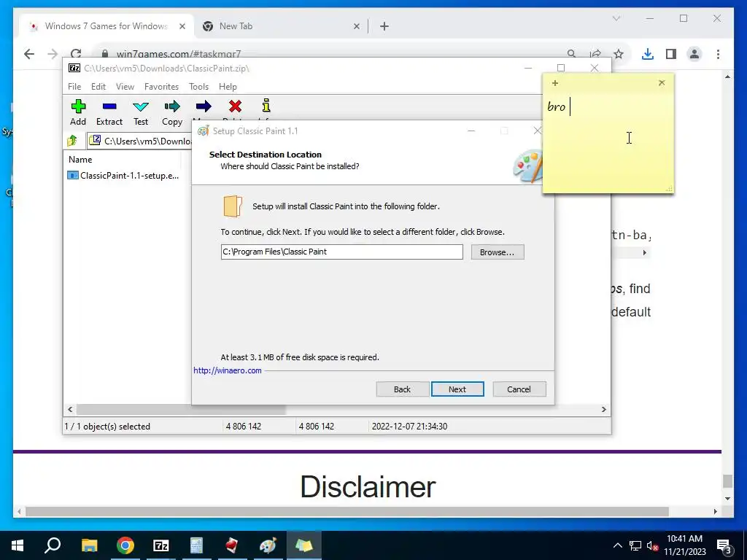
Task: Open the Help menu in 7-Zip
Action: tap(228, 87)
